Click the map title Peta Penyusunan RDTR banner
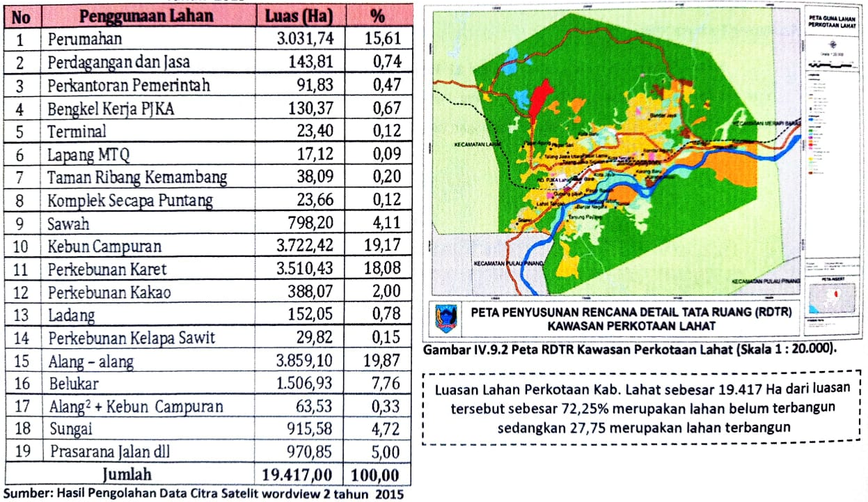Screen dimensions: 868x502 click(x=631, y=319)
